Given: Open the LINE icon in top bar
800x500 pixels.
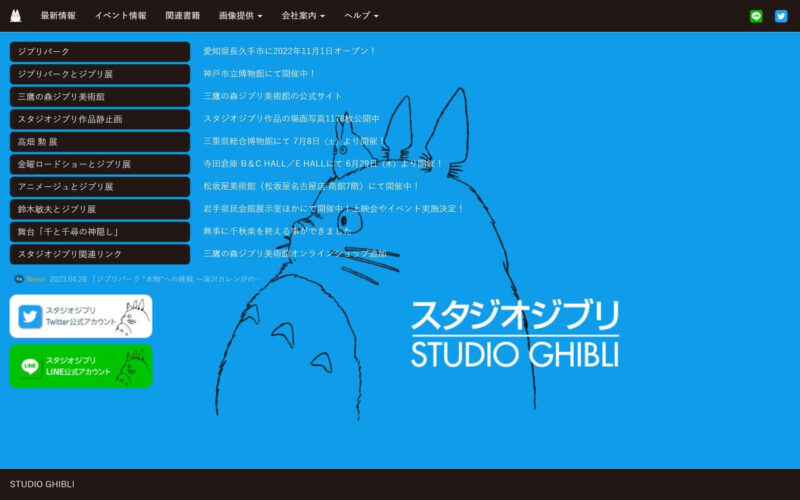Looking at the screenshot, I should coord(756,16).
